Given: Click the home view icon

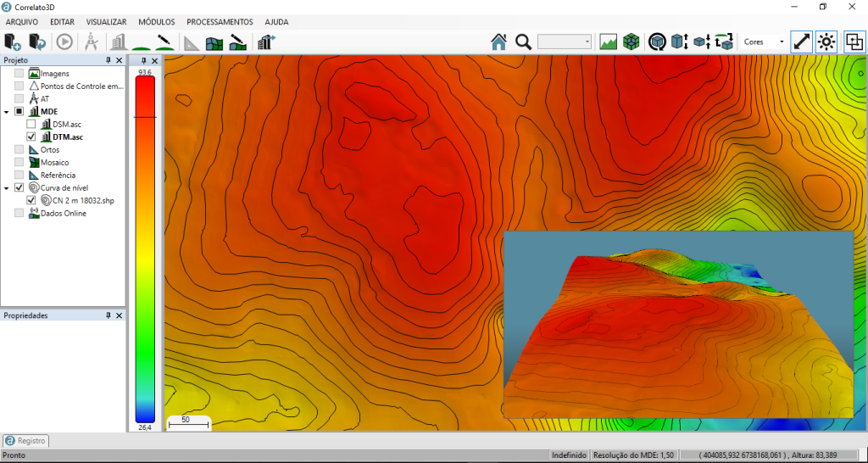Looking at the screenshot, I should (498, 42).
